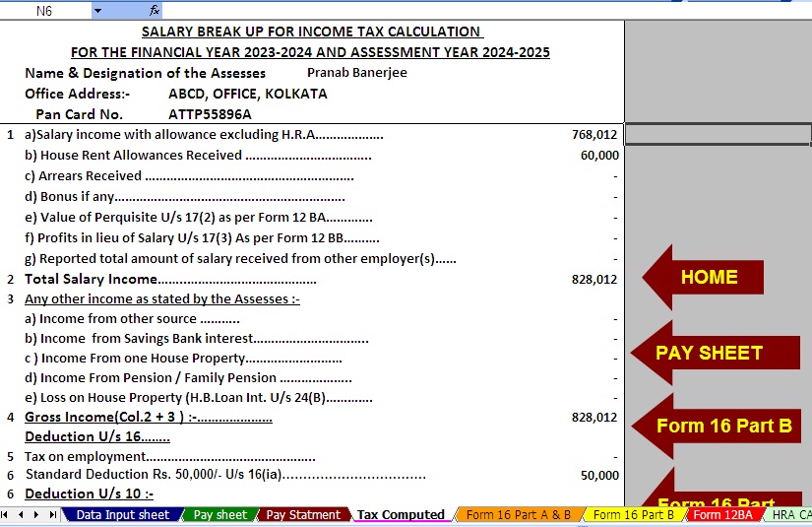Switch to the yellow Form 16 Part B tab

[634, 514]
